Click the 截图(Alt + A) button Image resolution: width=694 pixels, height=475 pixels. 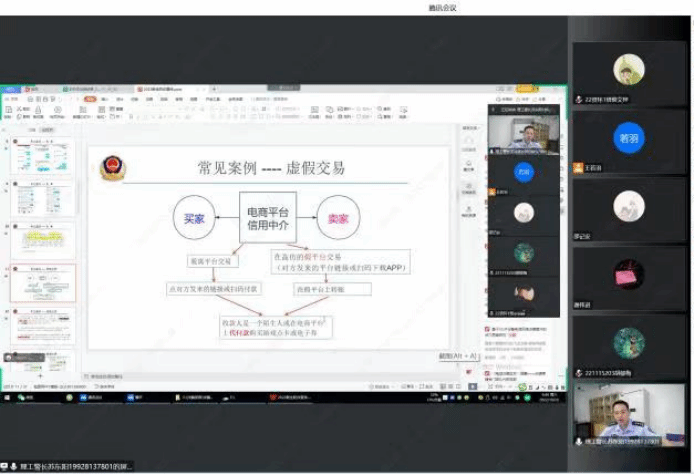[459, 356]
